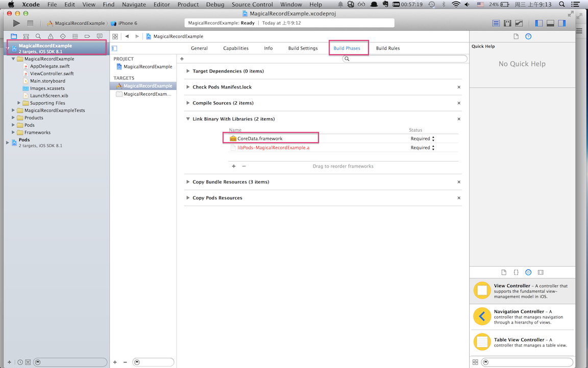Open the Issue navigator
This screenshot has width=588, height=368.
[x=51, y=36]
